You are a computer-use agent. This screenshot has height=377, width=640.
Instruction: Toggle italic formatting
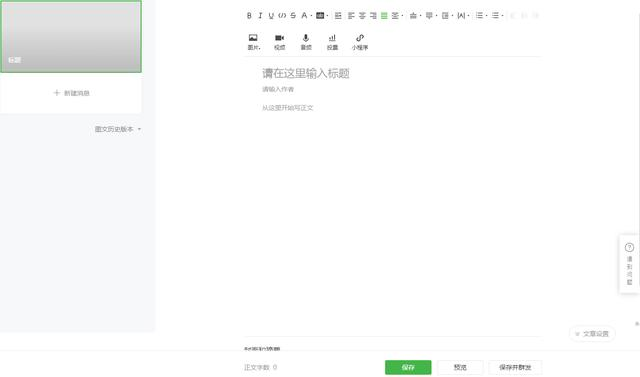coord(260,16)
